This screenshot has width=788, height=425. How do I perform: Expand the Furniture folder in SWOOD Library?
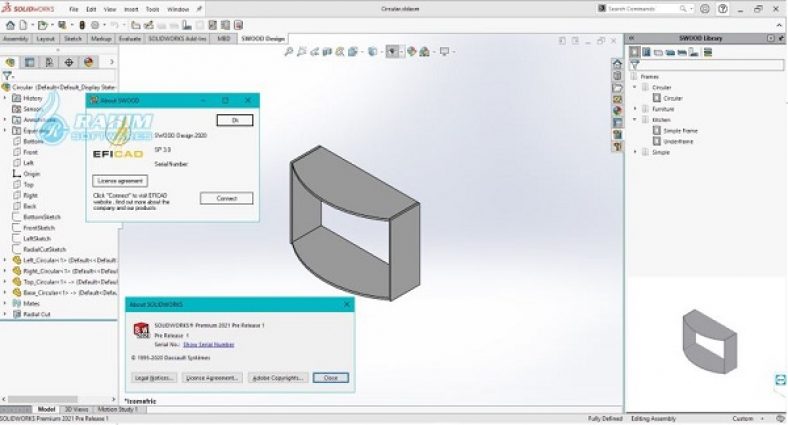[635, 109]
